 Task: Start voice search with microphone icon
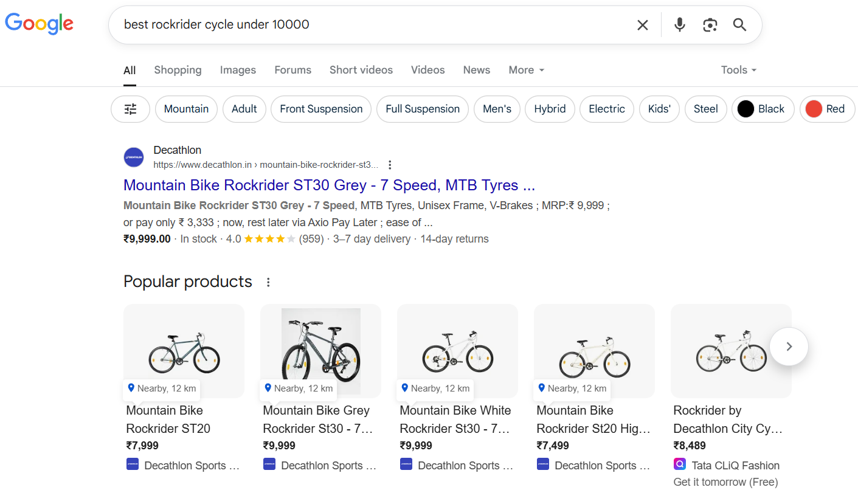(x=680, y=25)
